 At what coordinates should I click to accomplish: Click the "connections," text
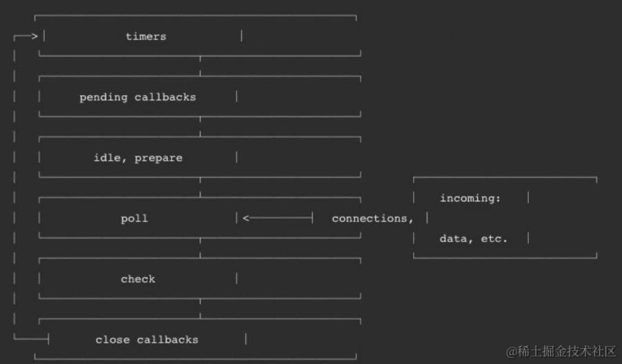tap(372, 219)
